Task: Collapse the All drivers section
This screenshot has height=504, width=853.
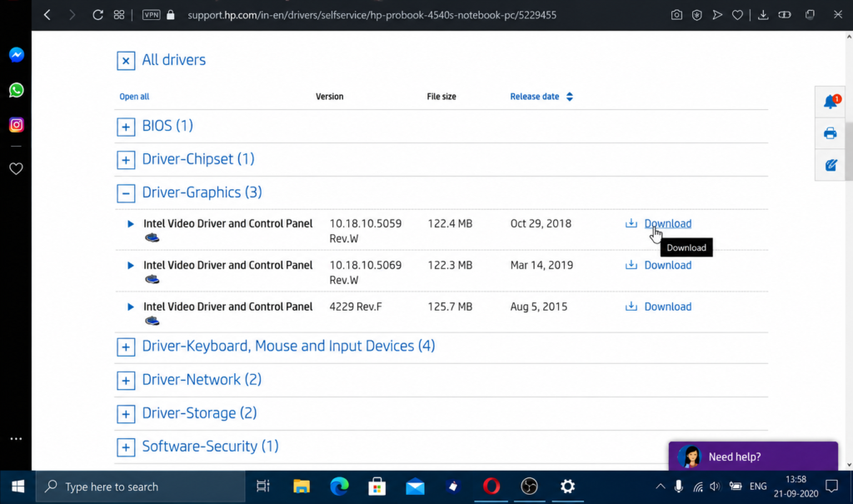Action: pyautogui.click(x=126, y=61)
